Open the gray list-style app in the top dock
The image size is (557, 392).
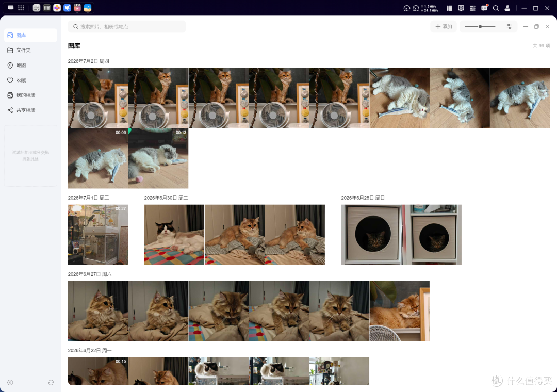[x=37, y=8]
